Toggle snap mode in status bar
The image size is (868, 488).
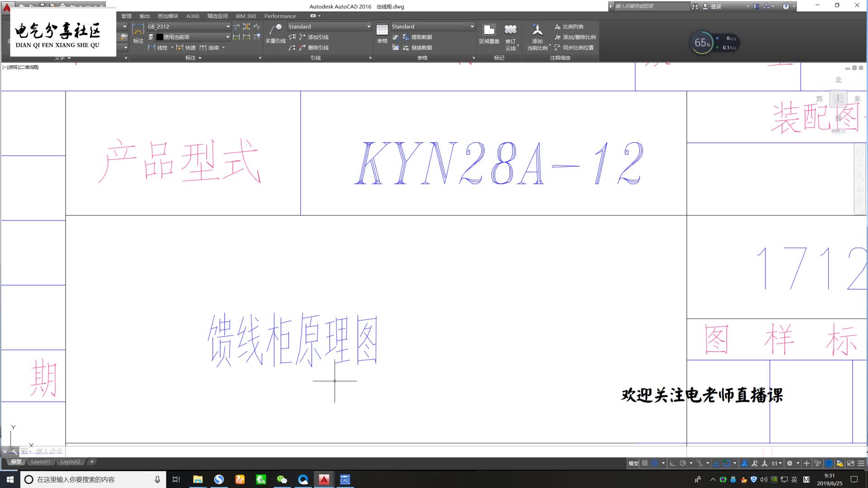pos(655,463)
